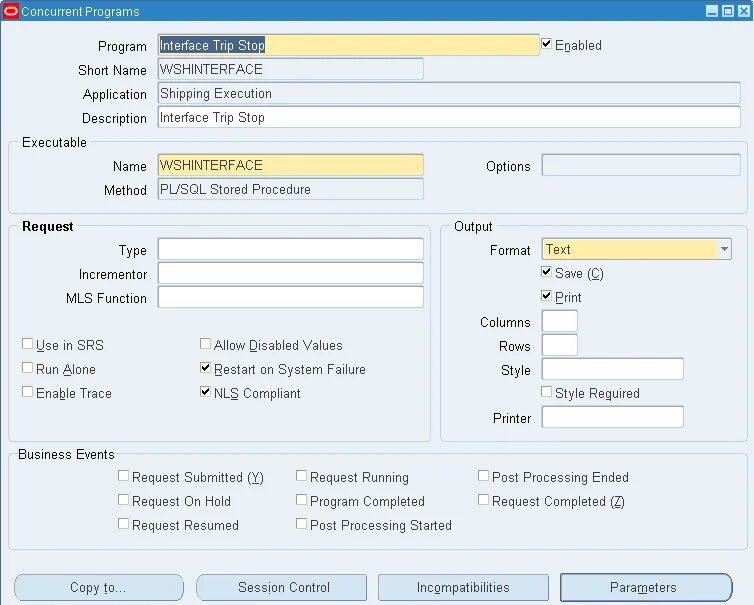Focus the Output Style field
The width and height of the screenshot is (754, 605).
(x=613, y=369)
